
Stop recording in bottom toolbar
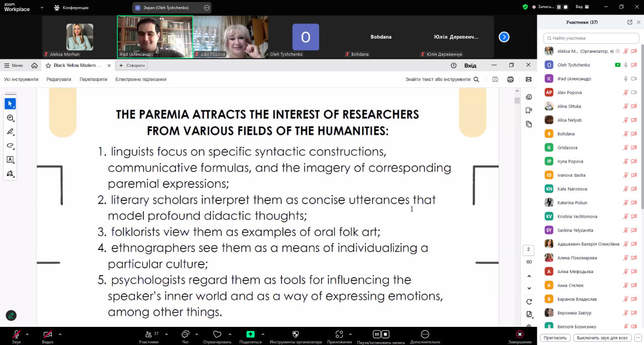(385, 334)
